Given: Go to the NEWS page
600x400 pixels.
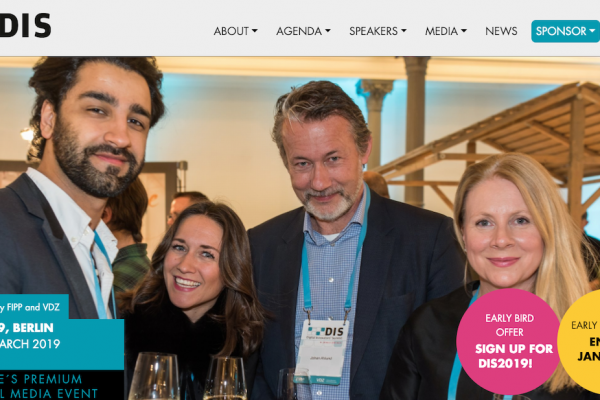Looking at the screenshot, I should click(x=501, y=31).
